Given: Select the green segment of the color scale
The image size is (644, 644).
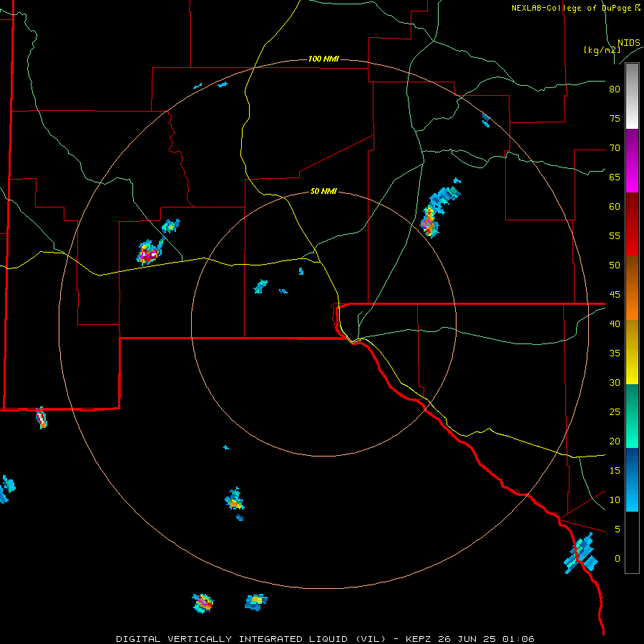Looking at the screenshot, I should point(632,416).
